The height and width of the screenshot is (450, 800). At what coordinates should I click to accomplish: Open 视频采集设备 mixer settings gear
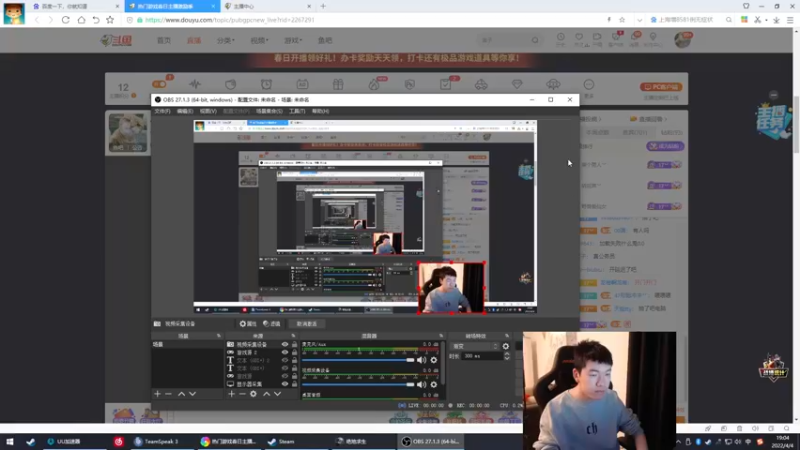[434, 385]
